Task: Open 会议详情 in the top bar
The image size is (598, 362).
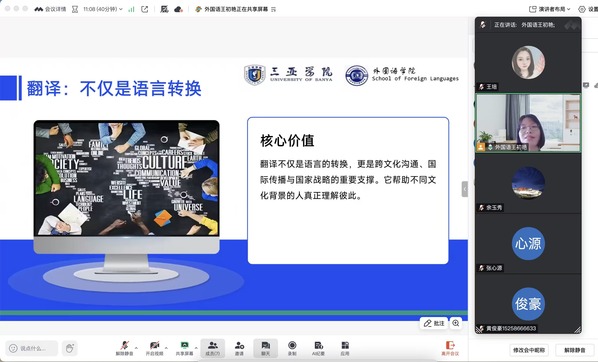Action: pos(50,9)
